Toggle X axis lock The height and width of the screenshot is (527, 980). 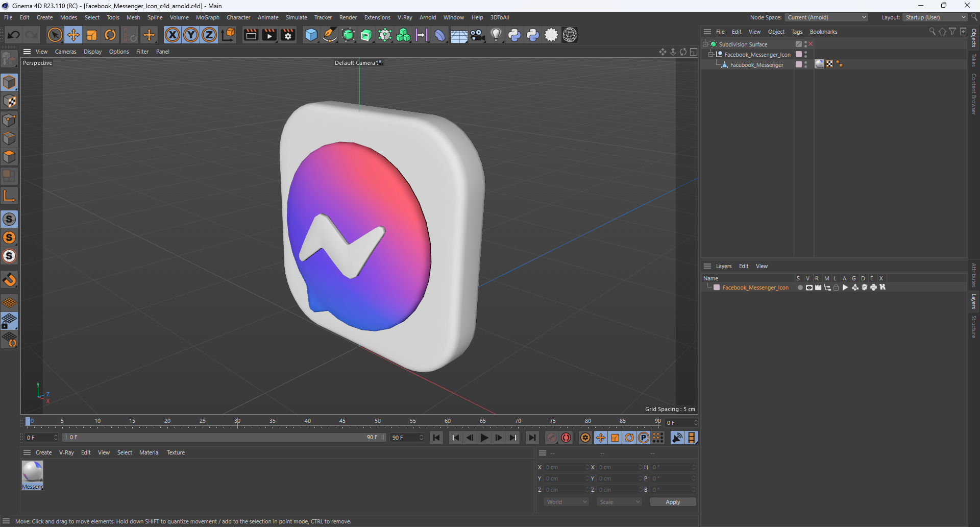click(173, 35)
